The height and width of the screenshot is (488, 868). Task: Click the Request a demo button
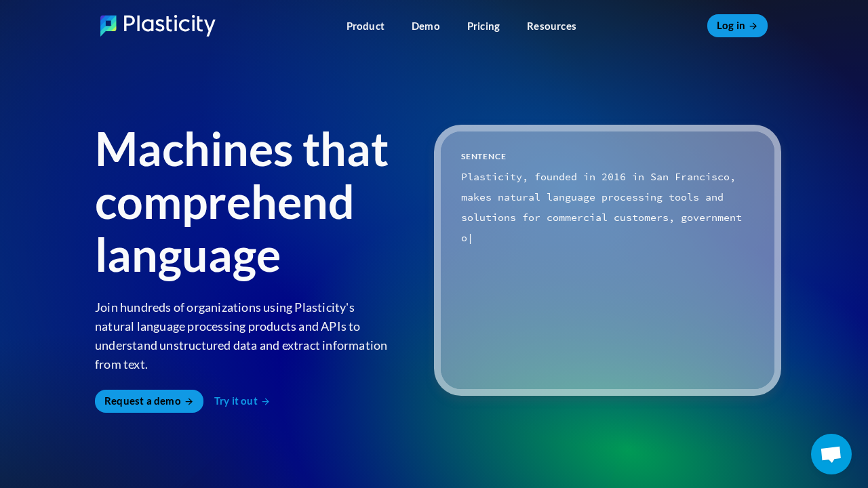click(149, 401)
